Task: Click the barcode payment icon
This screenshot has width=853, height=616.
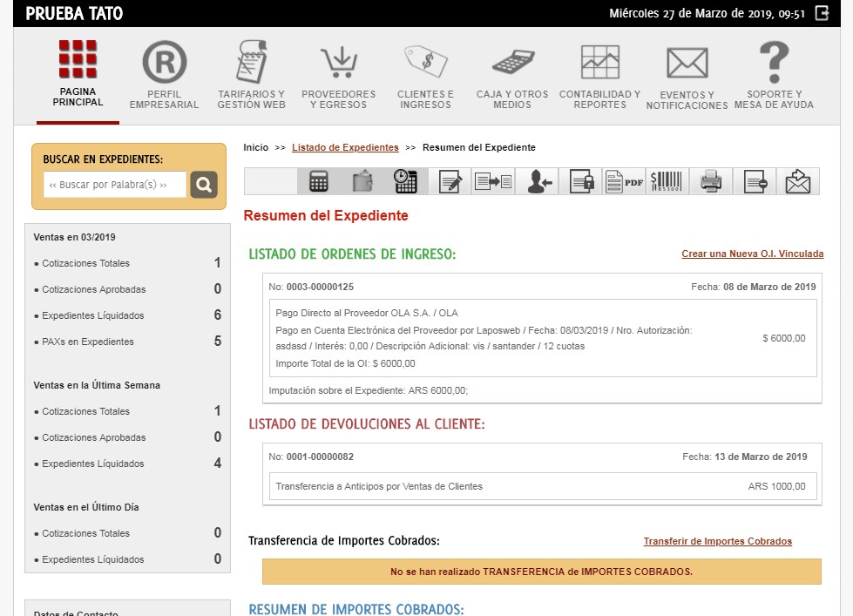Action: pyautogui.click(x=667, y=181)
